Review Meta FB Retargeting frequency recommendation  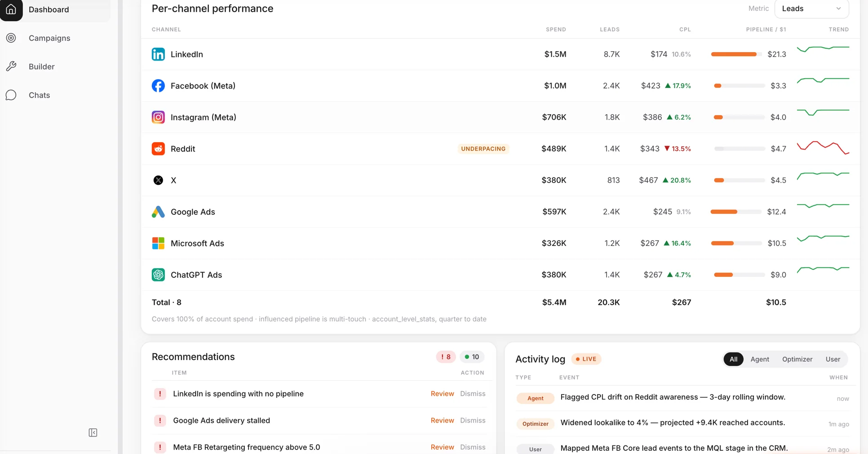[x=442, y=447]
